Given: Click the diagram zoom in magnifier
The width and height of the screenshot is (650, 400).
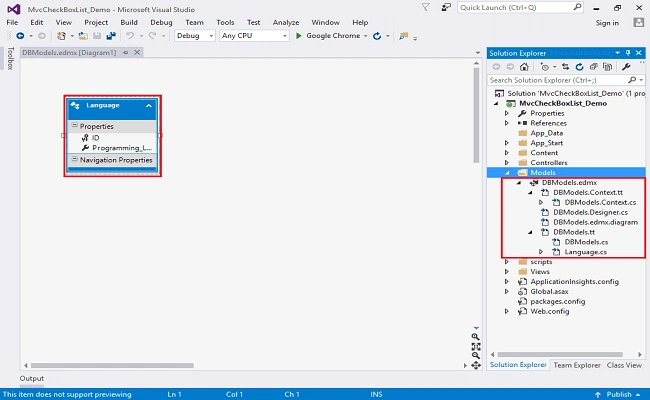Looking at the screenshot, I should (475, 337).
